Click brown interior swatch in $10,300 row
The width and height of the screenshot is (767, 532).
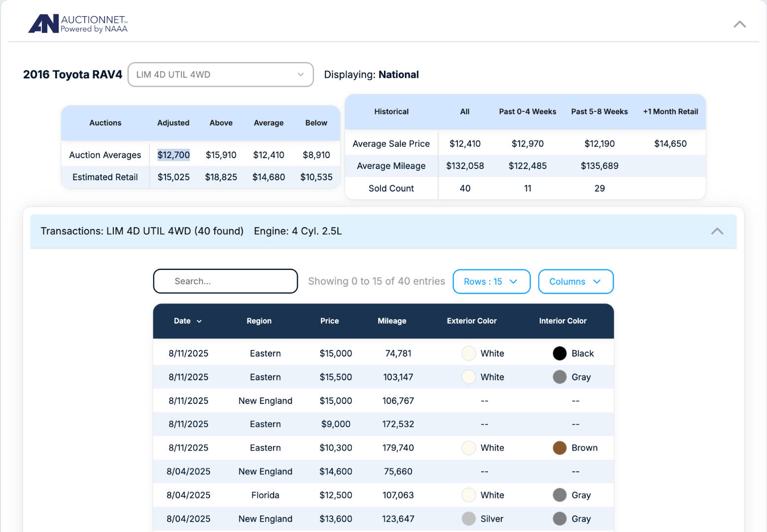point(559,448)
